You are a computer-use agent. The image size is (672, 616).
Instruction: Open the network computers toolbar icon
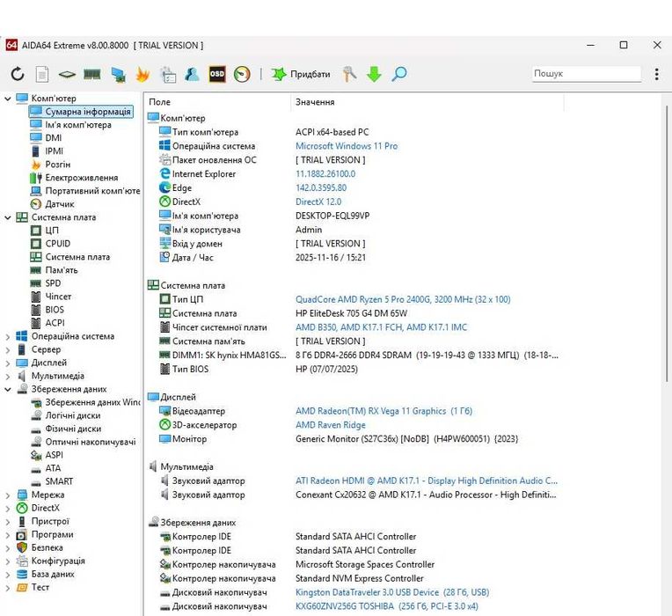[x=118, y=74]
